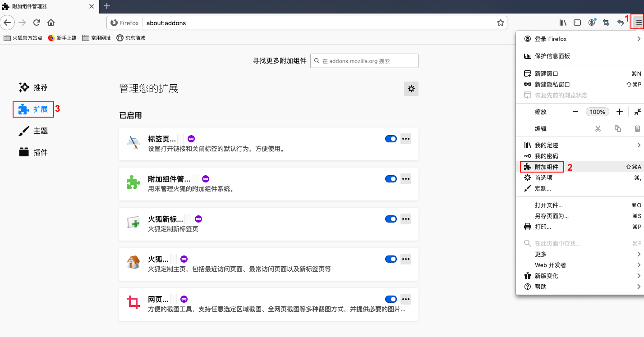Zoom out with the minus button in menu
The image size is (644, 337).
click(575, 112)
